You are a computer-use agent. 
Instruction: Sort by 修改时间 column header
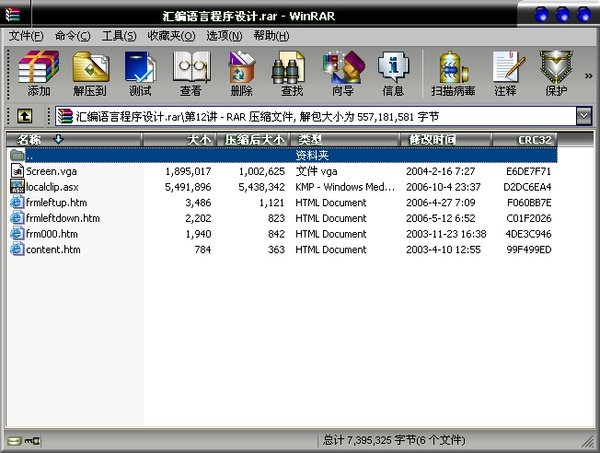pyautogui.click(x=432, y=139)
